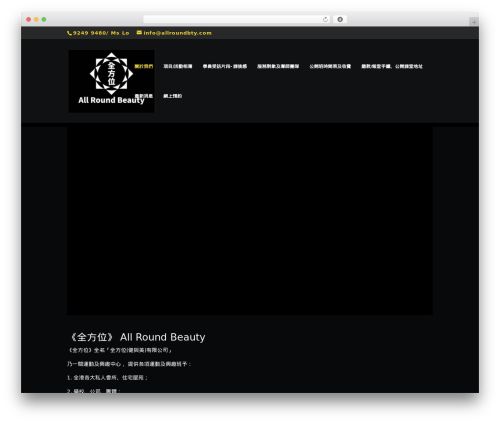
Task: Minimize window with yellow traffic light button
Action: 36,19
